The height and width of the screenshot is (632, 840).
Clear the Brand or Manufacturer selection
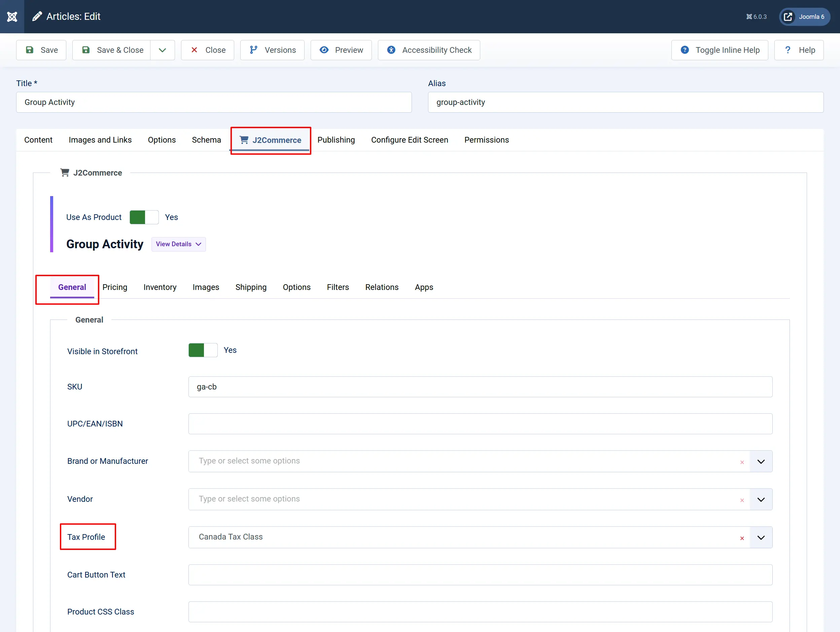point(742,462)
